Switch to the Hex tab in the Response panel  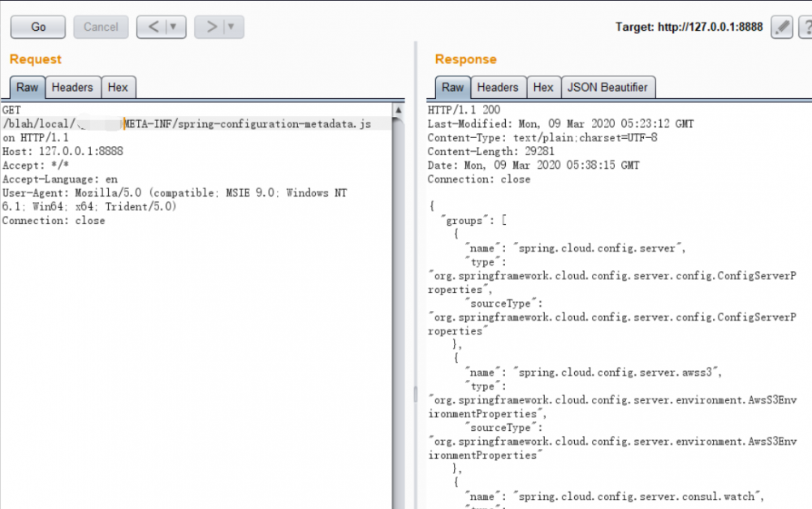pyautogui.click(x=543, y=87)
